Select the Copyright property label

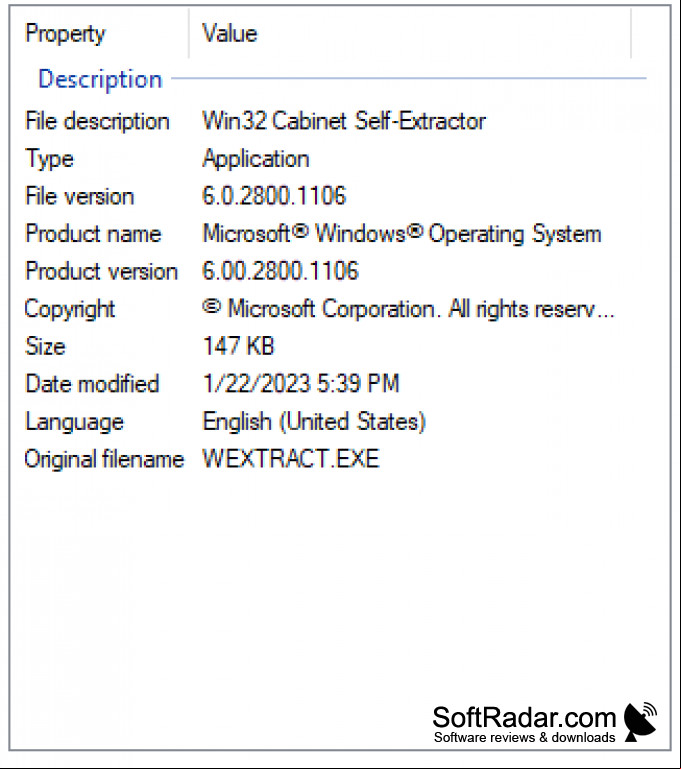[70, 309]
